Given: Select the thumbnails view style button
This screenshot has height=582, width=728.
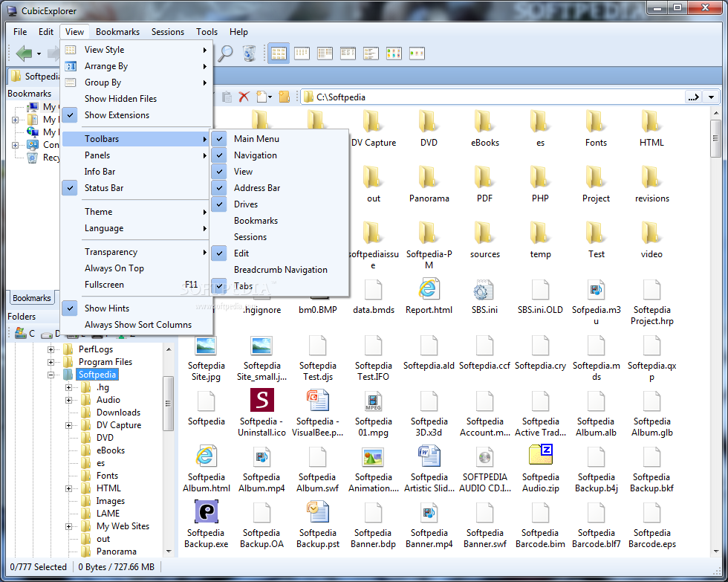Looking at the screenshot, I should tap(394, 54).
